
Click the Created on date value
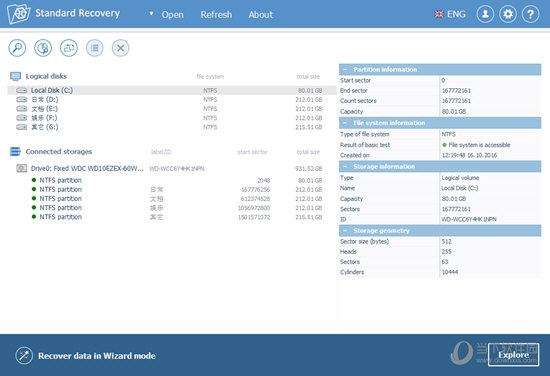(469, 155)
